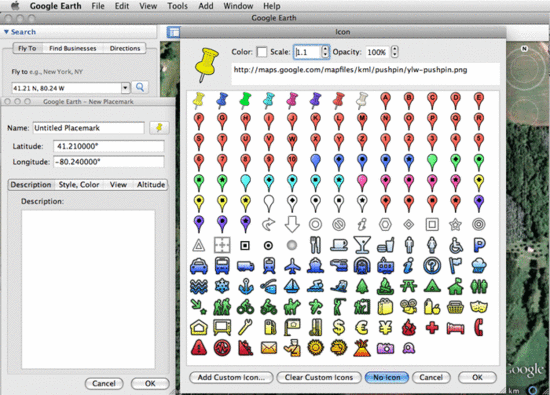Open the Fly to history dropdown
Viewport: 550px width, 395px height.
click(x=125, y=88)
